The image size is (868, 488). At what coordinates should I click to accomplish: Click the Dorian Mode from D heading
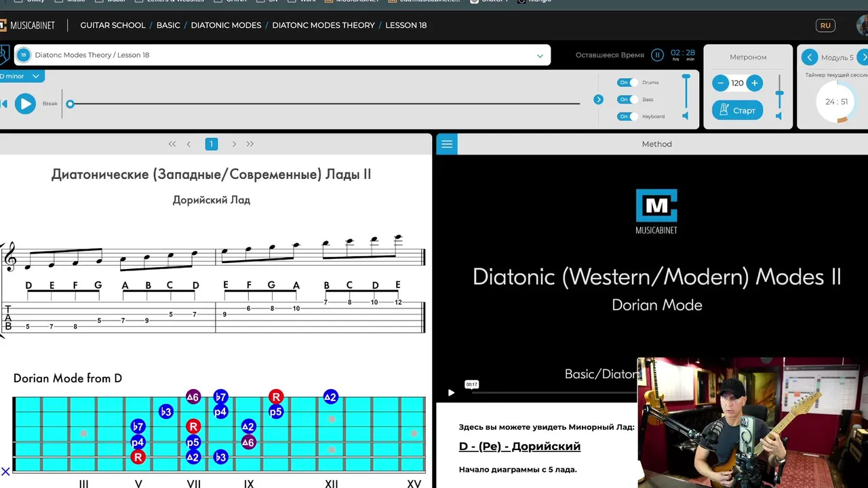pyautogui.click(x=68, y=378)
